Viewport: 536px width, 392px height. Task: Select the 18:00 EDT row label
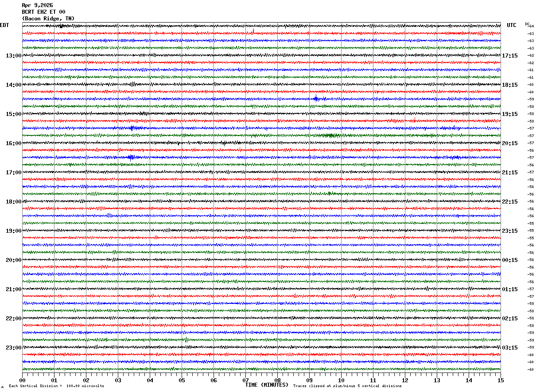[13, 202]
